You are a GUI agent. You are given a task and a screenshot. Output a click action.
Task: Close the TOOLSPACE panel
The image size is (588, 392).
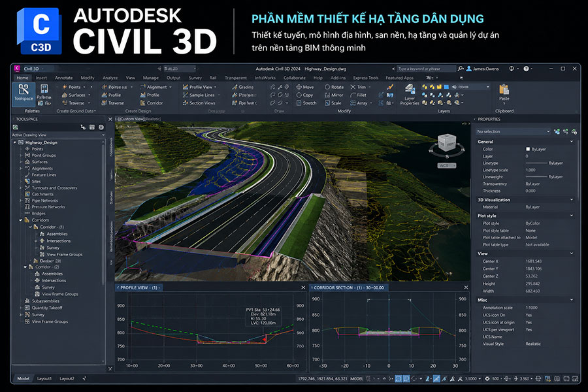click(x=110, y=120)
